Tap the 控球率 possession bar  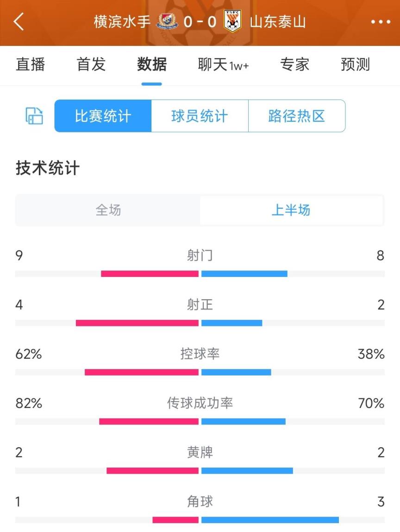click(200, 372)
